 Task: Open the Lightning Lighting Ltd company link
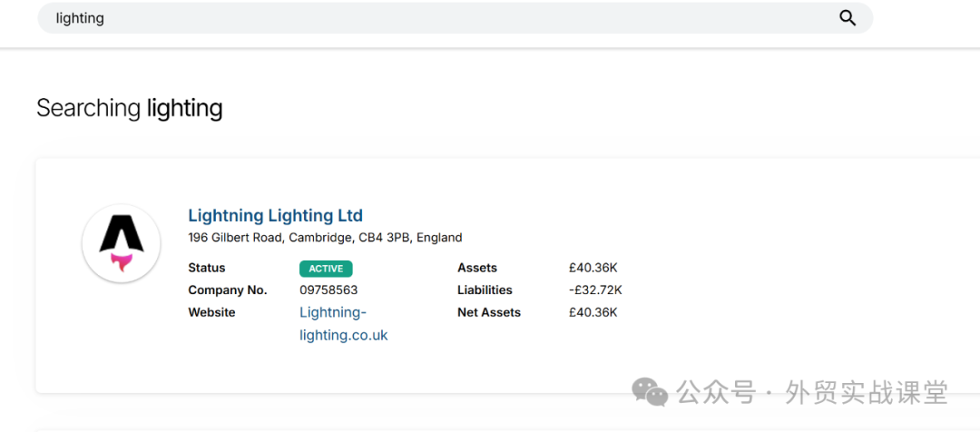(275, 216)
